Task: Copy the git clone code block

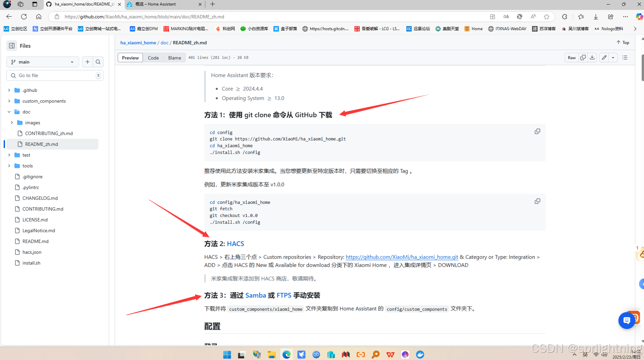Action: [x=537, y=132]
